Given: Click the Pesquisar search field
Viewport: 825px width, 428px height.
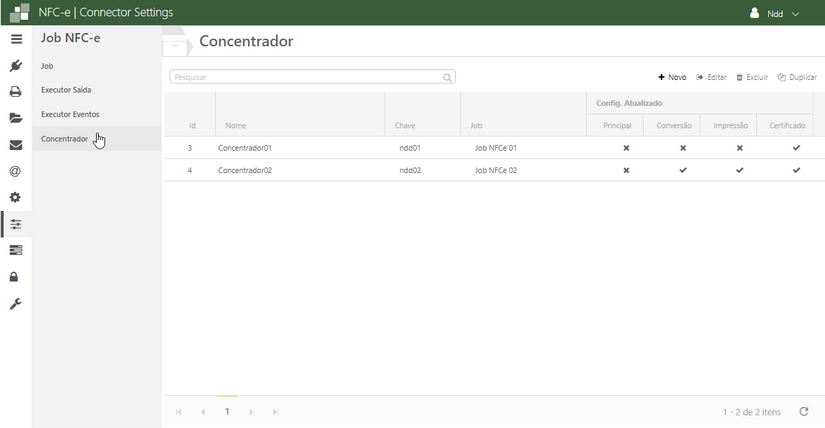Looking at the screenshot, I should (305, 77).
